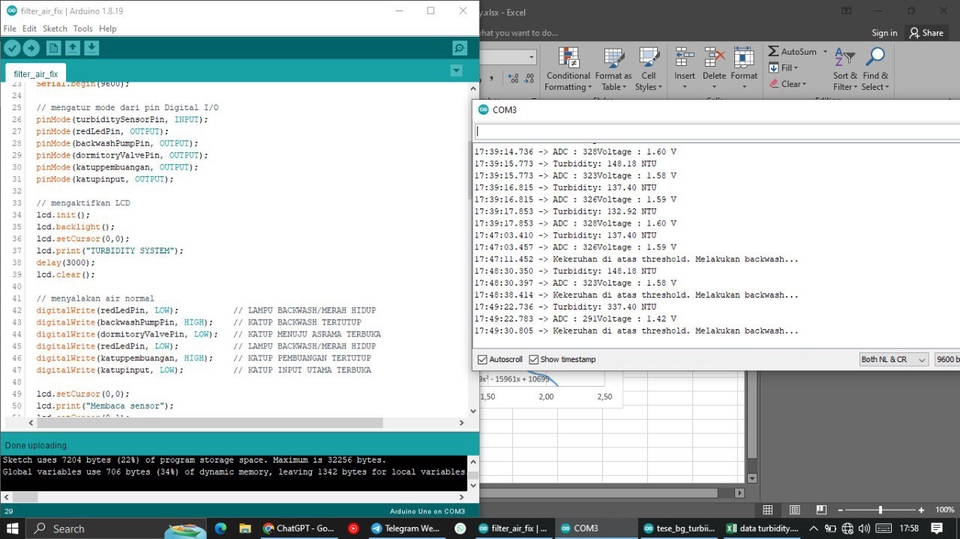The image size is (960, 539).
Task: Click AutoSum in Excel ribbon
Action: 792,51
